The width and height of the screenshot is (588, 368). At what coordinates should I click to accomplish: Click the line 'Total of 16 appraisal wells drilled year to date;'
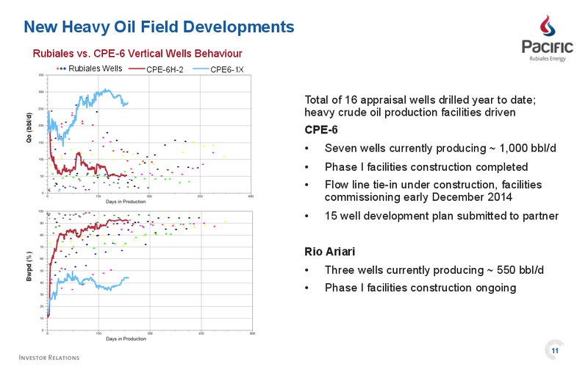coord(420,100)
